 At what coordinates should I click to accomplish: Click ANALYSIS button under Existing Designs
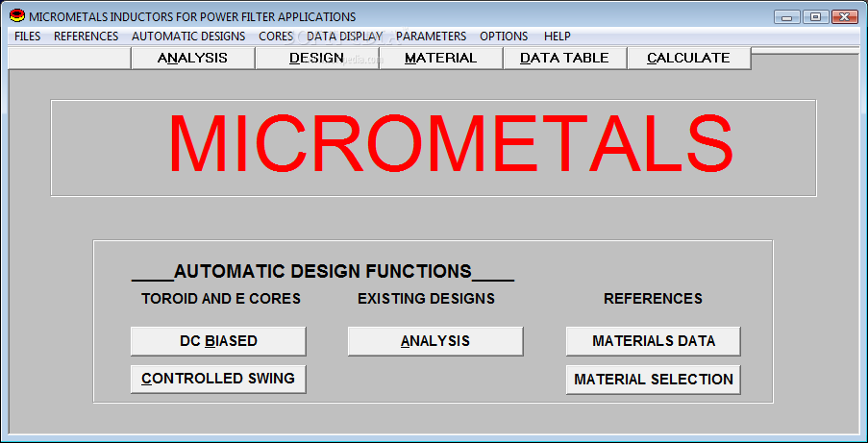pyautogui.click(x=435, y=341)
